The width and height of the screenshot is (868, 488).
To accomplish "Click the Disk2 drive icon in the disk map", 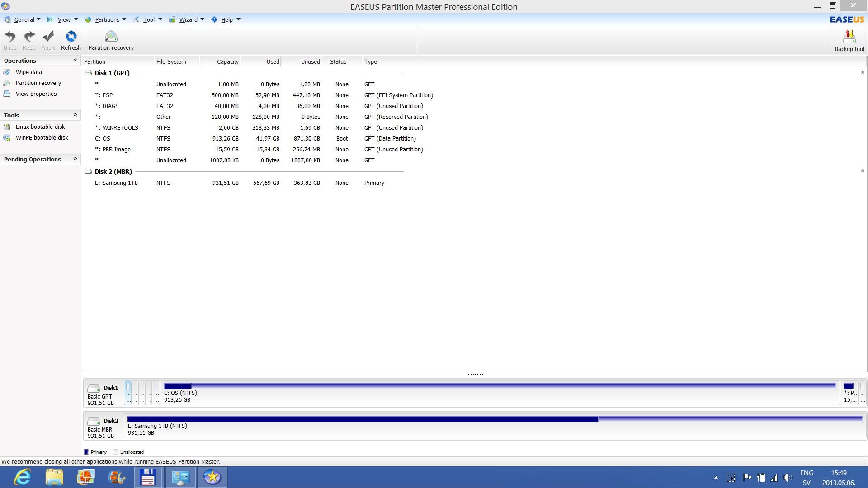I will click(94, 421).
